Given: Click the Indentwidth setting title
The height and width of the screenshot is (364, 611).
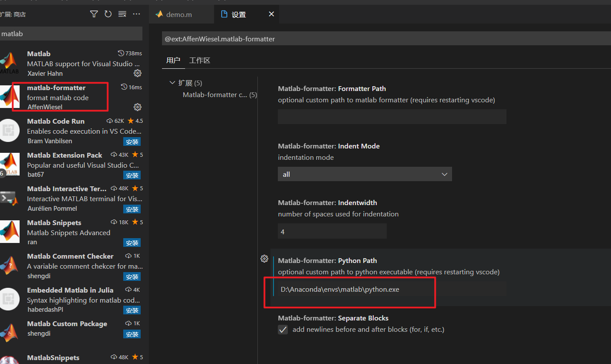Looking at the screenshot, I should click(x=327, y=202).
